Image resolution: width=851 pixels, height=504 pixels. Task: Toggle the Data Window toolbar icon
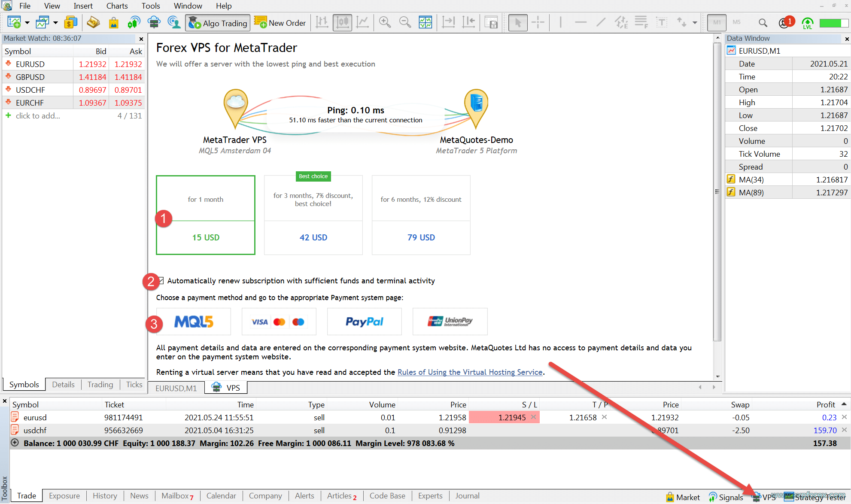pos(93,22)
